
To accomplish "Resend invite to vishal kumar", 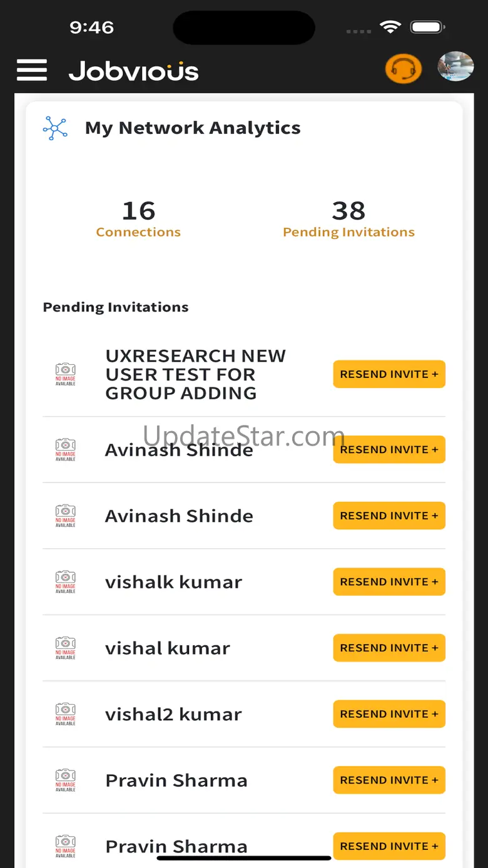I will [389, 648].
